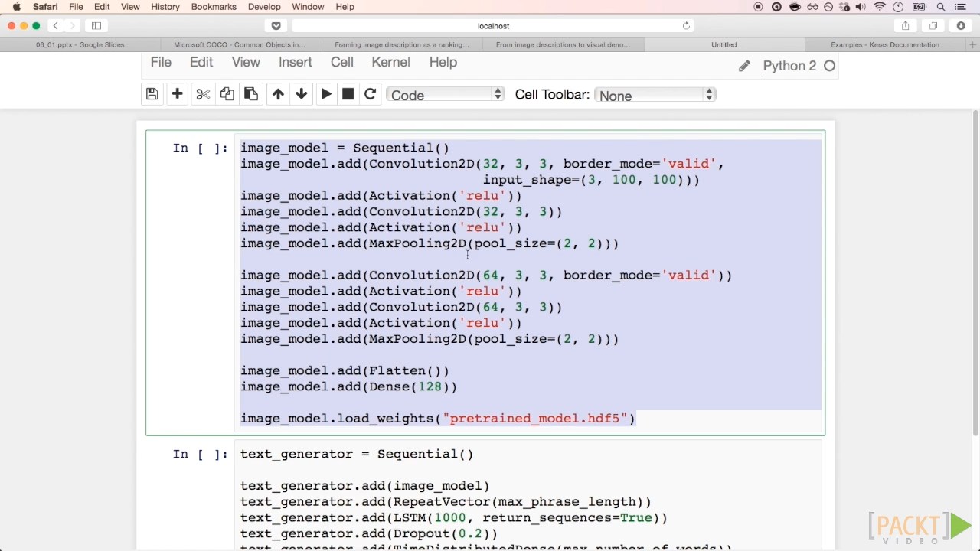
Task: Expand the Cell Toolbar None dropdown
Action: pyautogui.click(x=655, y=95)
